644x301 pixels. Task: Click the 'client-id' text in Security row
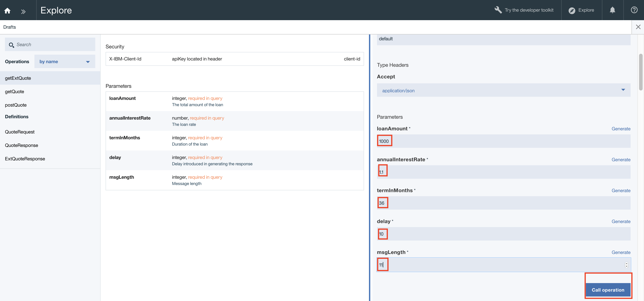click(352, 59)
